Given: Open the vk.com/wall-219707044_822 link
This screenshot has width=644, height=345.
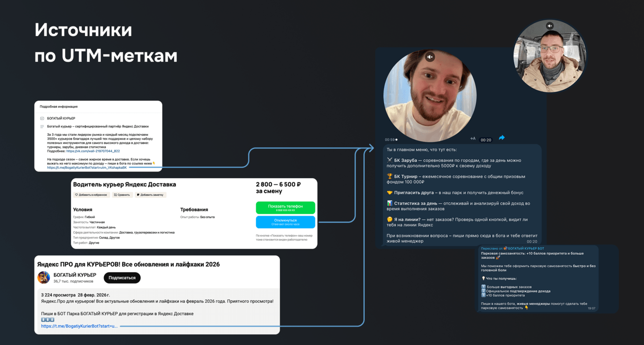Looking at the screenshot, I should tap(93, 151).
